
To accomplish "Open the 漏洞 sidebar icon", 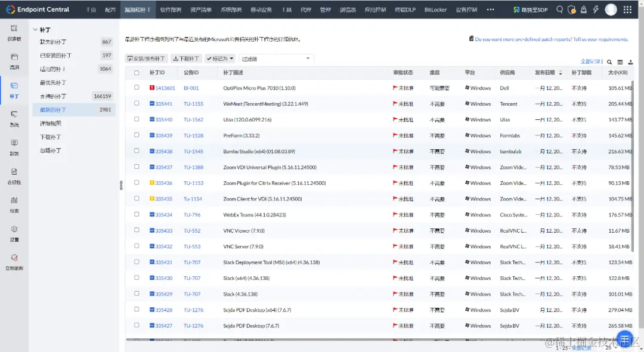I will click(x=14, y=57).
